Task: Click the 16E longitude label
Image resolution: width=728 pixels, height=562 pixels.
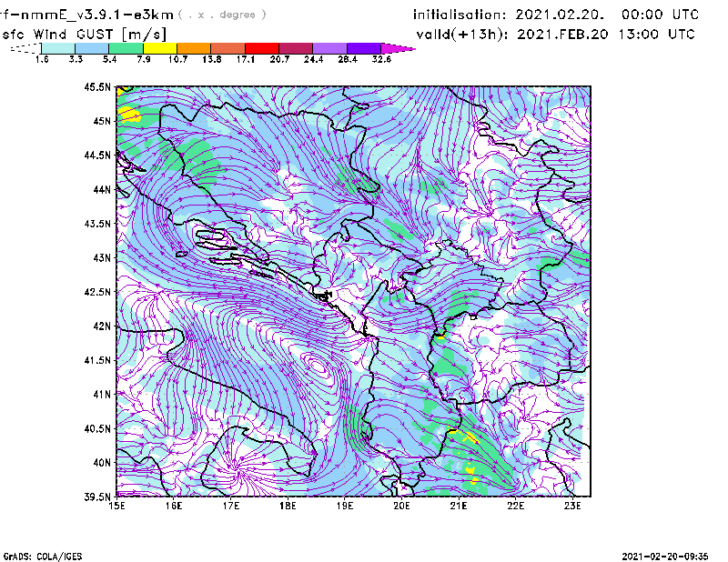Action: click(174, 506)
